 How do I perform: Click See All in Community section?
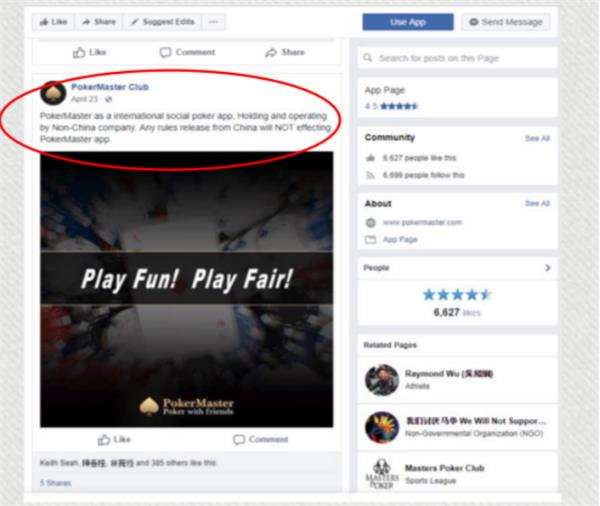coord(537,138)
